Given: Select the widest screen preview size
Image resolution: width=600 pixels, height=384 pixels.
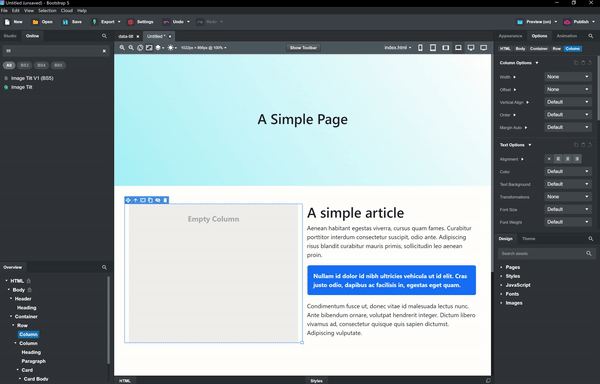Looking at the screenshot, I should click(484, 48).
